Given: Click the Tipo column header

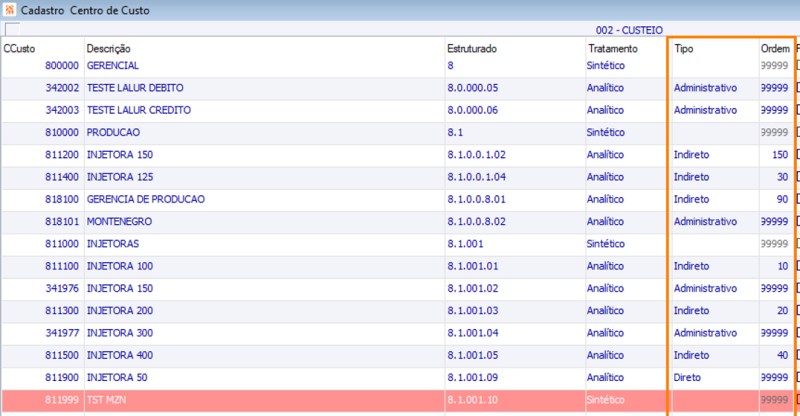Looking at the screenshot, I should (684, 49).
